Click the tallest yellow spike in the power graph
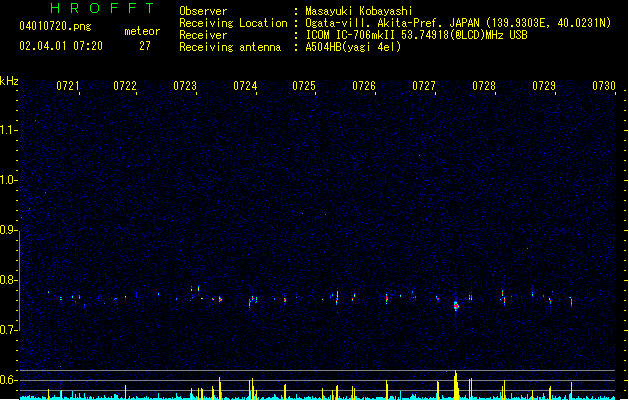The height and width of the screenshot is (400, 629). coord(456,384)
